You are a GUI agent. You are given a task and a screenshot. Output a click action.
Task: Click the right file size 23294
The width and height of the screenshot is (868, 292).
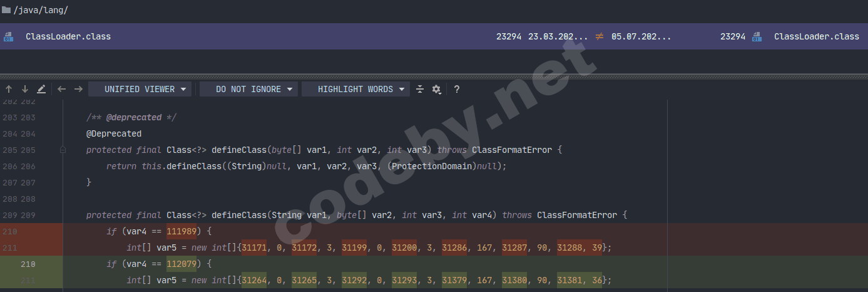pos(733,36)
